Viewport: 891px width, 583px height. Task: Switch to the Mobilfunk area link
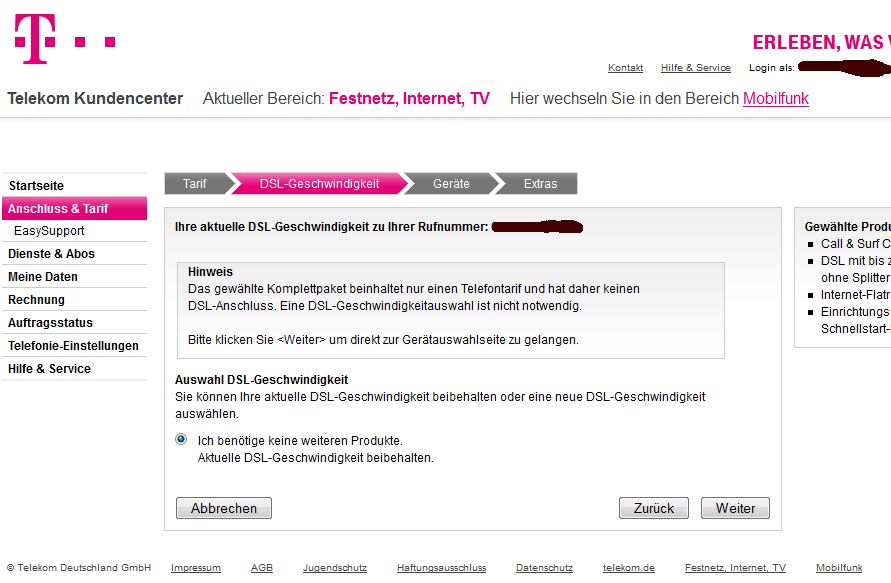click(x=775, y=98)
